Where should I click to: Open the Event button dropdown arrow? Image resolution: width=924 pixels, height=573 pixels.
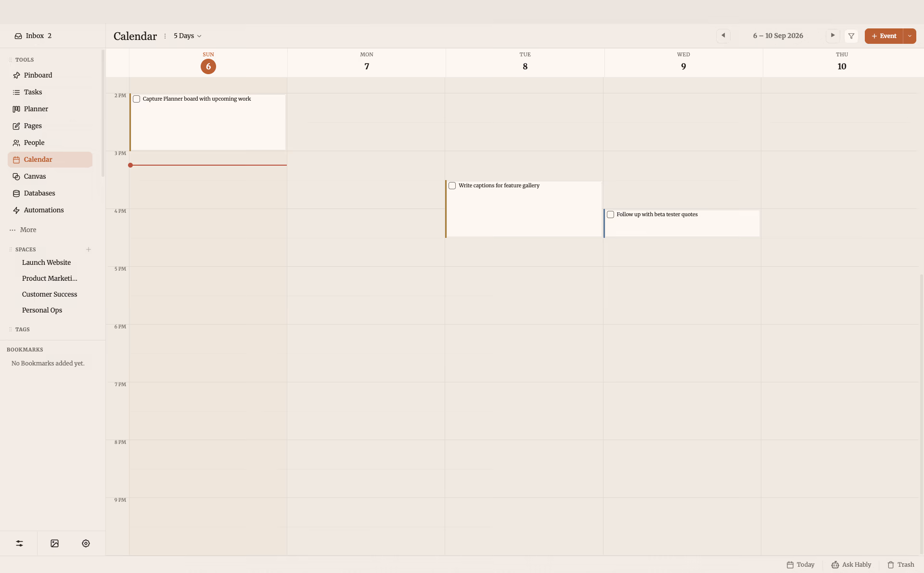pyautogui.click(x=910, y=36)
